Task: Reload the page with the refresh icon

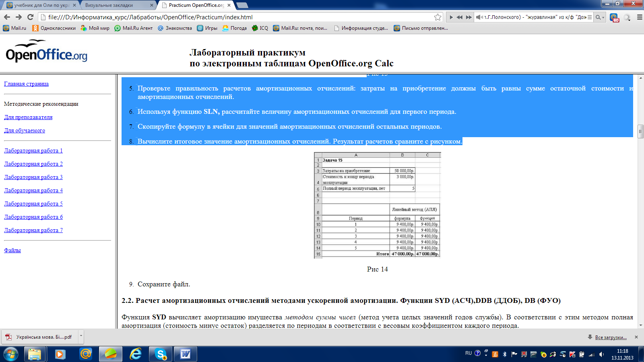Action: [30, 17]
